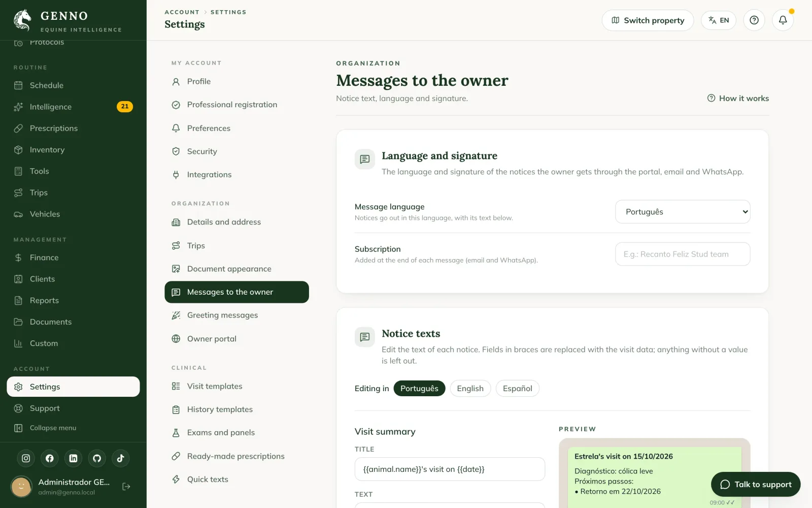
Task: Open Document appearance settings
Action: 236,269
